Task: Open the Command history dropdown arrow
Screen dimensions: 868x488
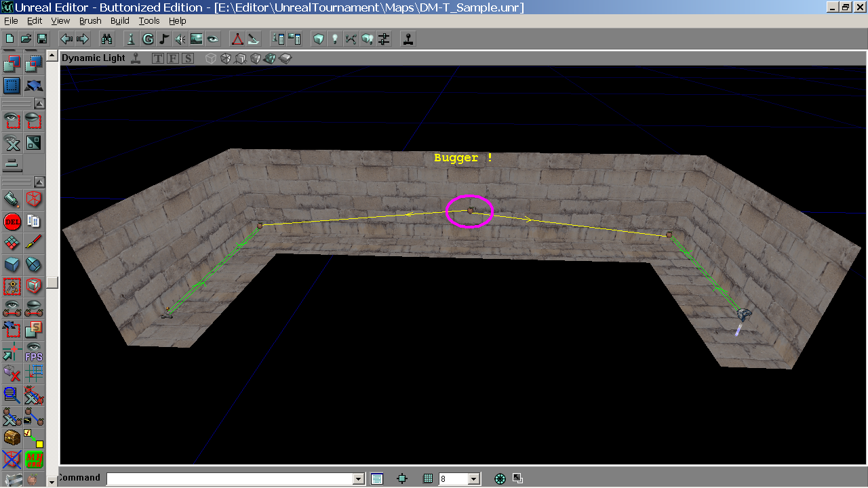Action: pyautogui.click(x=359, y=479)
